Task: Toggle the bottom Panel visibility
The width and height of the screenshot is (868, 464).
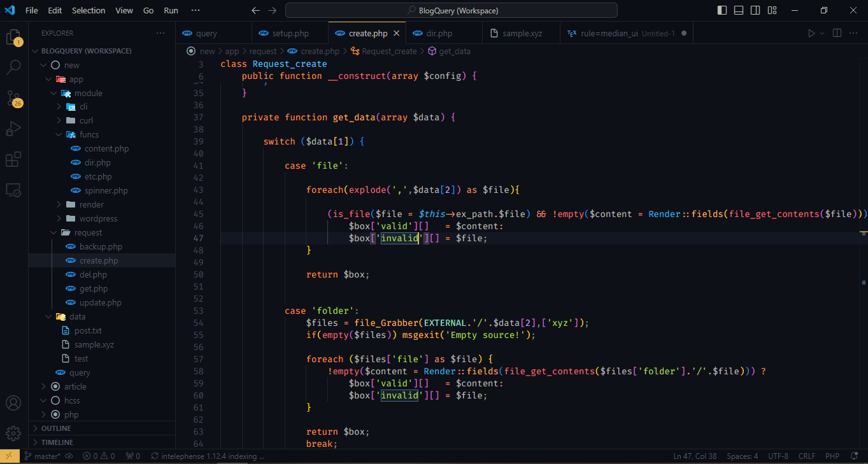Action: [739, 10]
